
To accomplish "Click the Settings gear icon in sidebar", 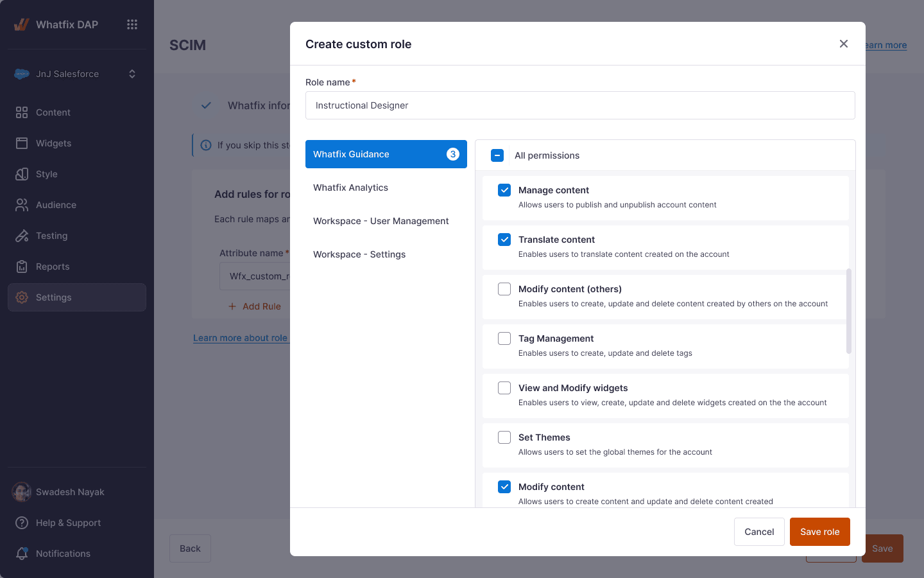I will point(22,297).
